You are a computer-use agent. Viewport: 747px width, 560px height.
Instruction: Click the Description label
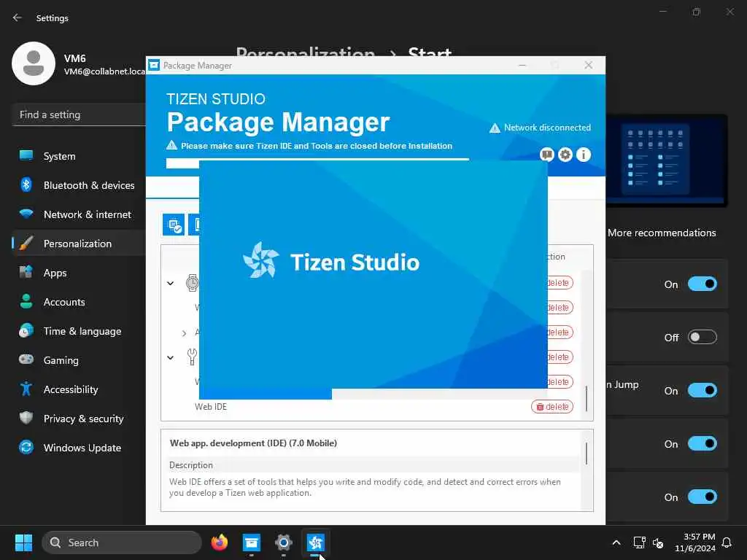pyautogui.click(x=191, y=465)
